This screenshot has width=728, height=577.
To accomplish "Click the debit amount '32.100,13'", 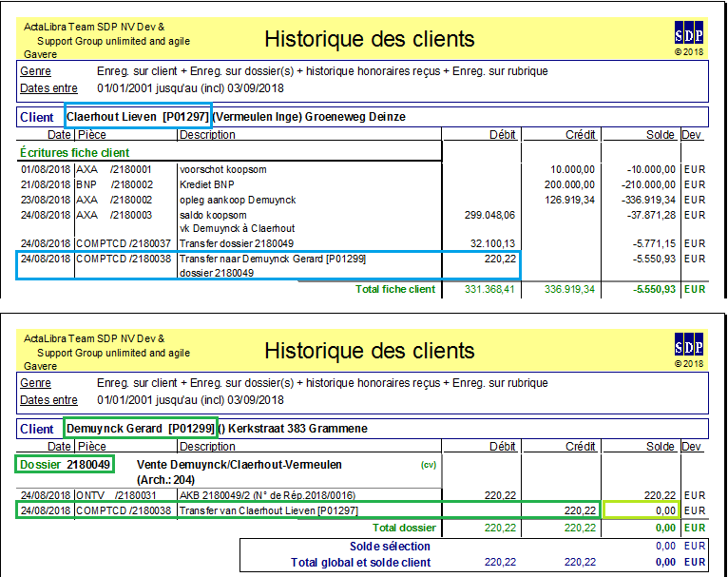I will coord(492,243).
